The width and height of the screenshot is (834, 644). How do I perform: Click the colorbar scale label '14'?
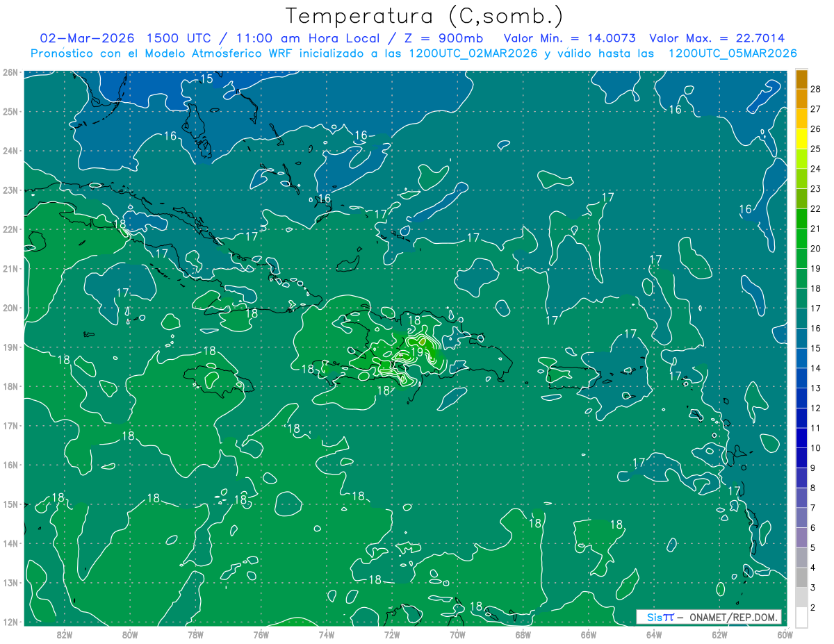pos(816,368)
